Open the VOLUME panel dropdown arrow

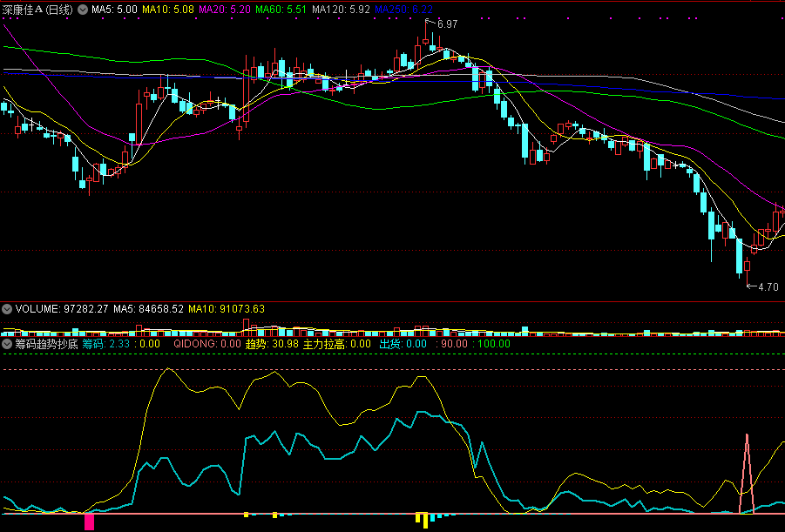7,309
